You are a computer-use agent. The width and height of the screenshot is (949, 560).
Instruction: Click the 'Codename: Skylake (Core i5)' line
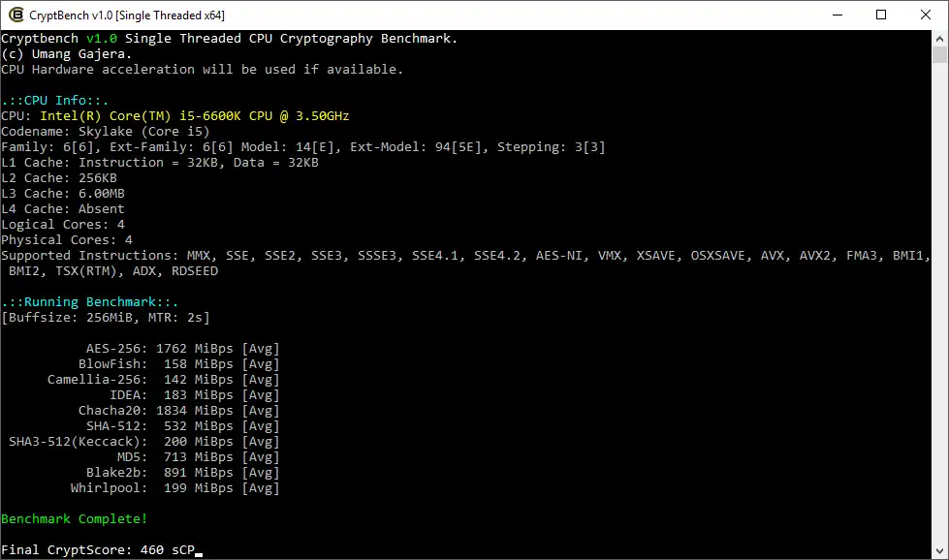[106, 131]
